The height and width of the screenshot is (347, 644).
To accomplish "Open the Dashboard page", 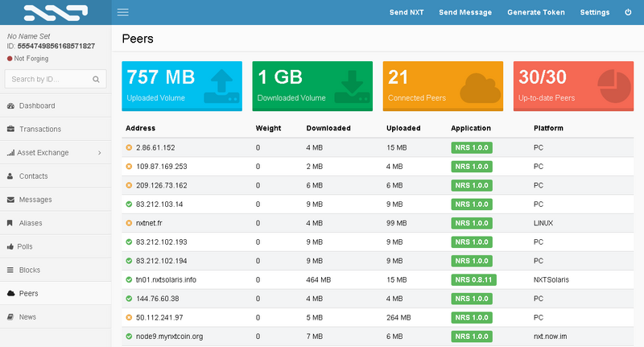I will [36, 105].
